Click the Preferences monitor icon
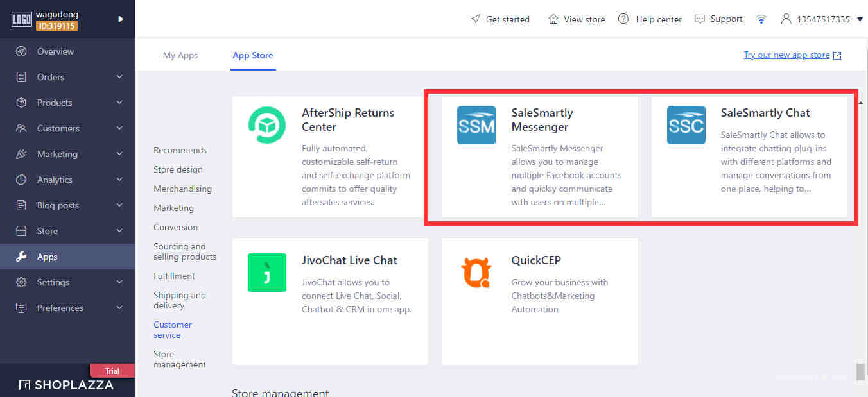 21,308
